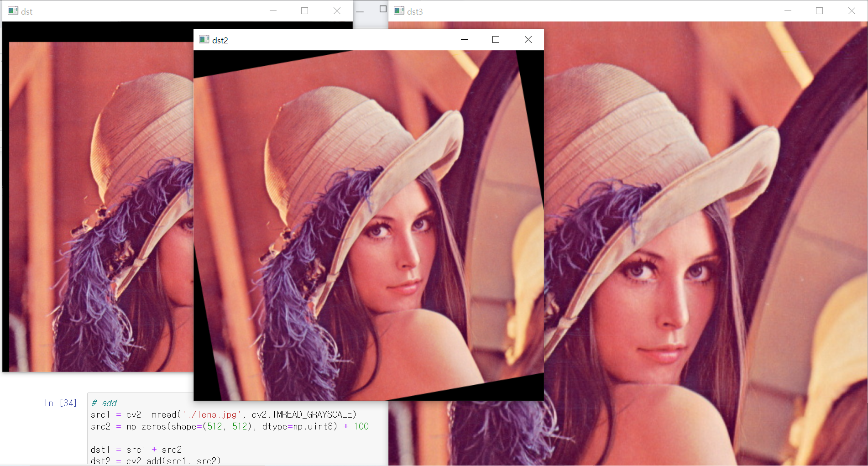
Task: Click the shifted Lena image in dst window
Action: click(x=101, y=207)
